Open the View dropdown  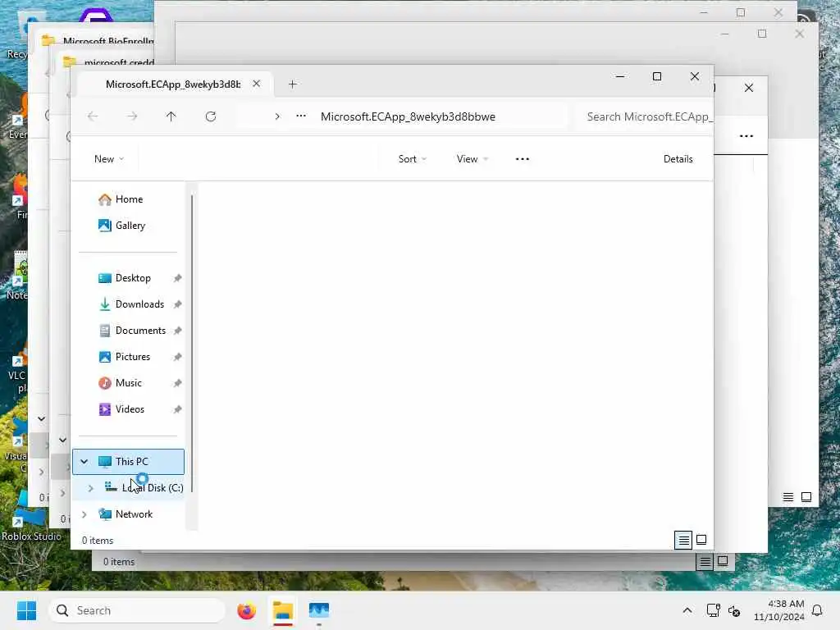[472, 159]
